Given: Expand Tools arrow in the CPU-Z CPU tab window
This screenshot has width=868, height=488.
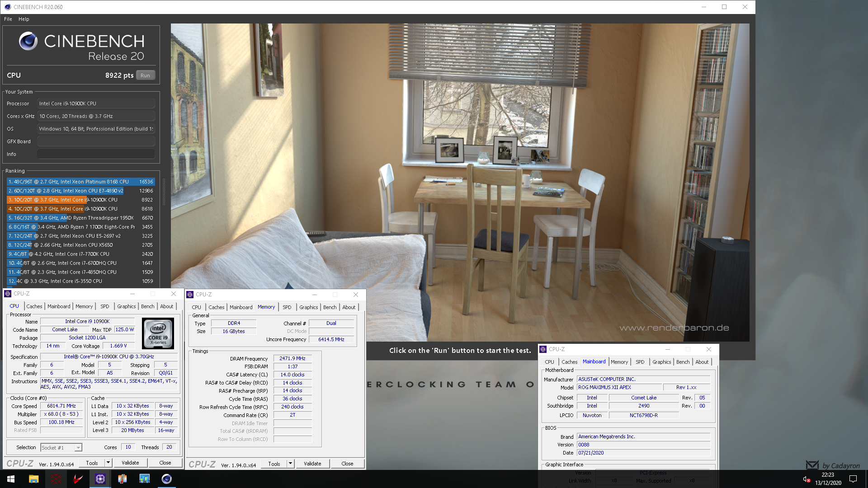Looking at the screenshot, I should click(x=108, y=463).
